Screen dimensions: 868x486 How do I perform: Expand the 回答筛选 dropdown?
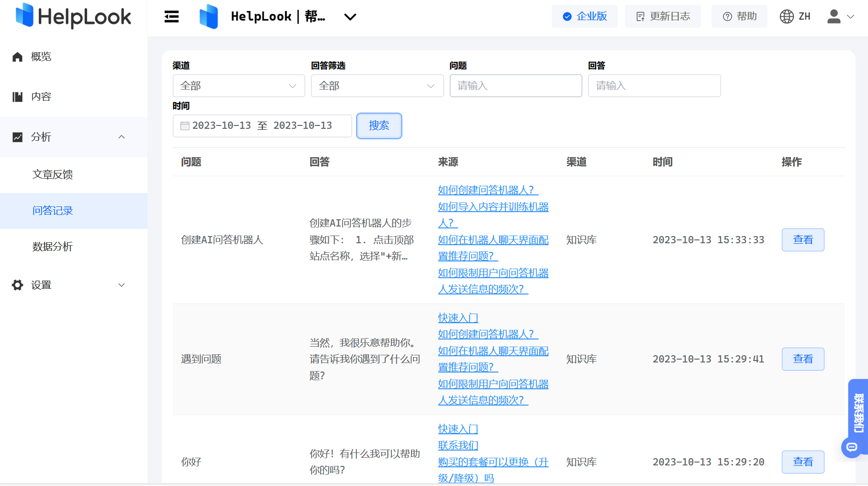click(377, 86)
